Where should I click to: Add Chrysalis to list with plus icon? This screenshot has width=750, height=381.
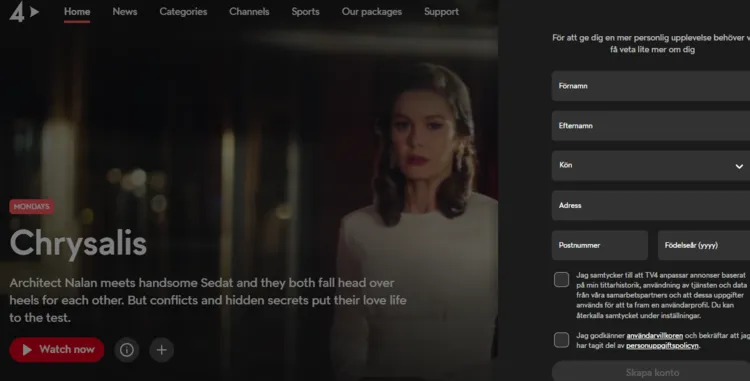(x=162, y=350)
